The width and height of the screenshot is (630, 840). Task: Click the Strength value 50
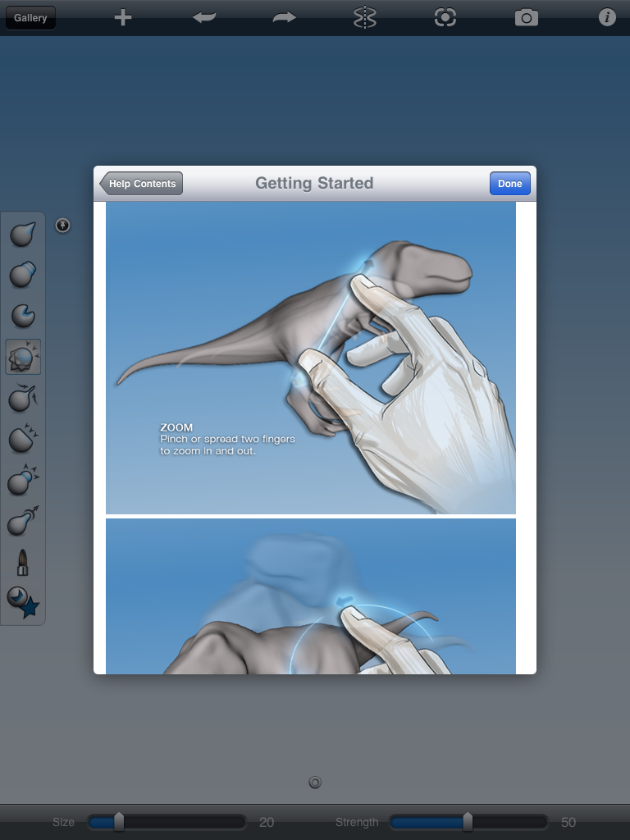pyautogui.click(x=568, y=822)
